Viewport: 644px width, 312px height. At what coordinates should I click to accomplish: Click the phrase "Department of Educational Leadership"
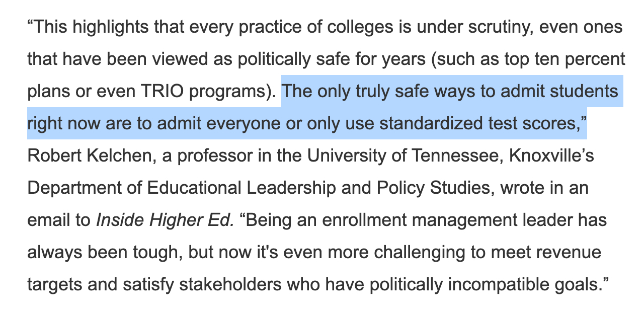click(x=181, y=188)
